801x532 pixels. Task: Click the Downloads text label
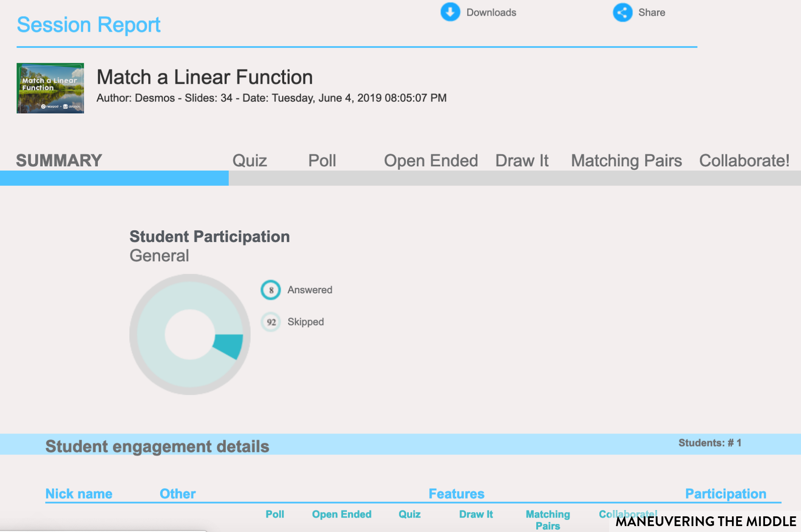[x=491, y=13]
